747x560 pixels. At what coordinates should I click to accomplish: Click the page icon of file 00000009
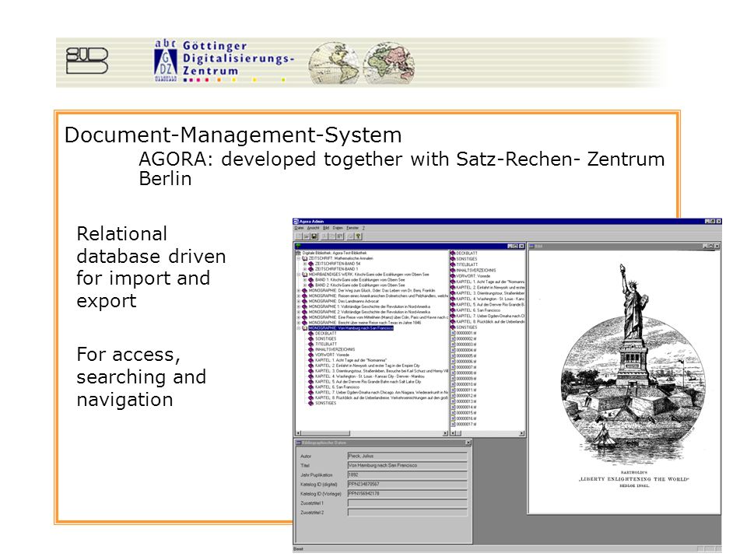tap(454, 379)
